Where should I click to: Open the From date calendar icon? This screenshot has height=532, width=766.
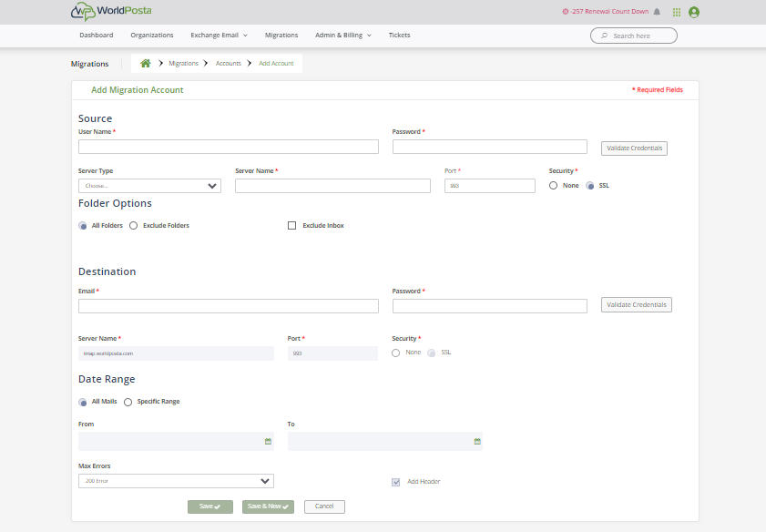[x=268, y=442]
